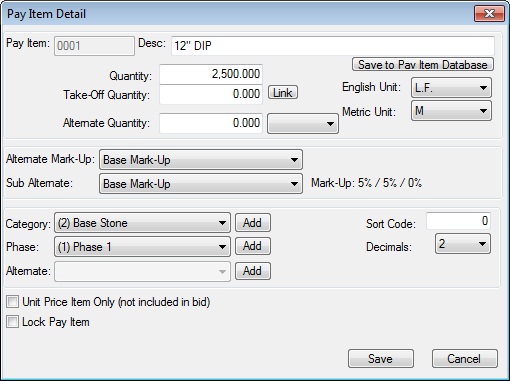This screenshot has height=381, width=510.
Task: Click the Add button next to Phase
Action: 253,246
